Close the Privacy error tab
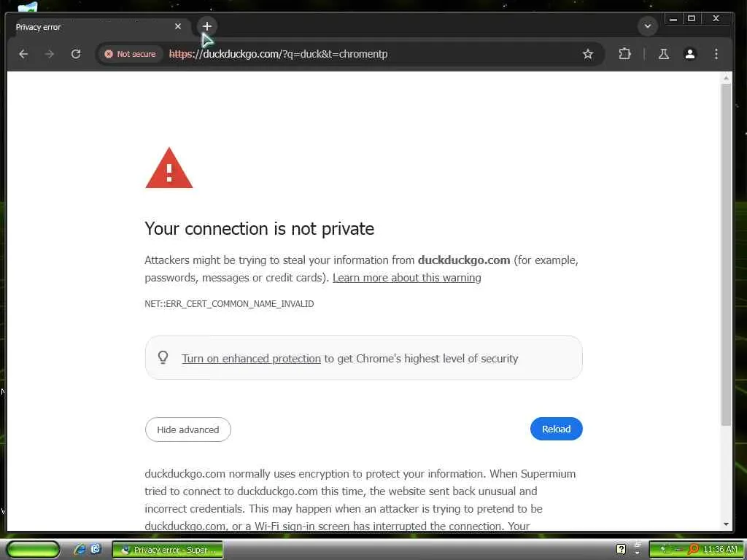This screenshot has height=560, width=747. pos(178,26)
